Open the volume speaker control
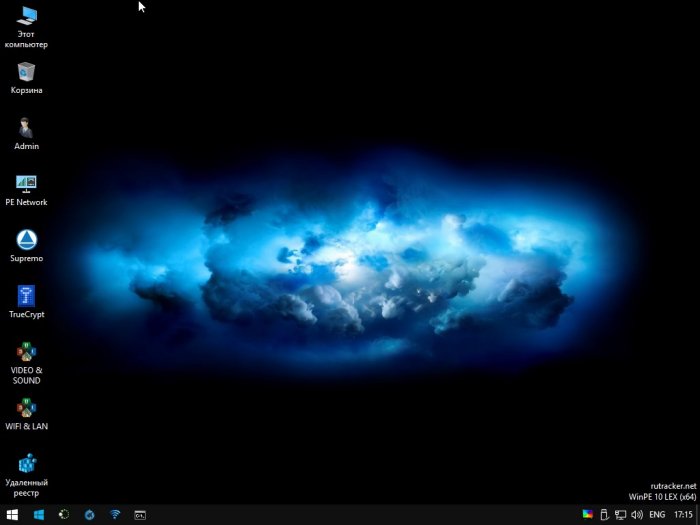 637,515
